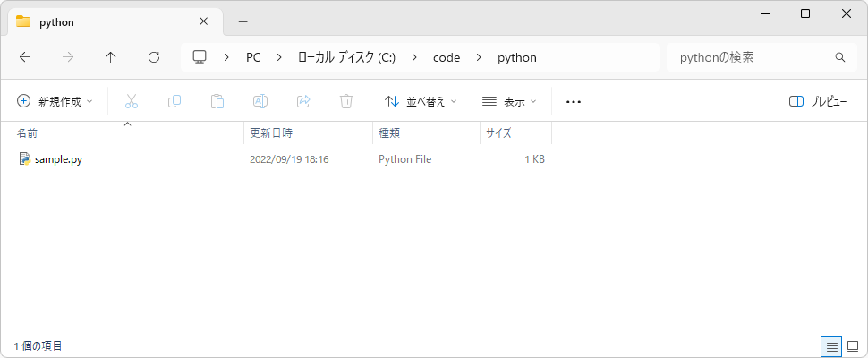Open the 新規作成 dropdown
868x358 pixels.
pyautogui.click(x=55, y=101)
